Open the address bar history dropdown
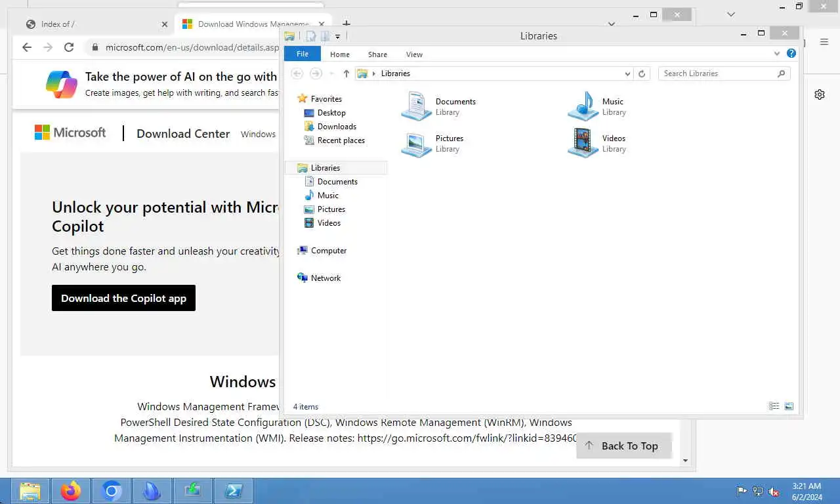This screenshot has height=504, width=840. pos(627,73)
